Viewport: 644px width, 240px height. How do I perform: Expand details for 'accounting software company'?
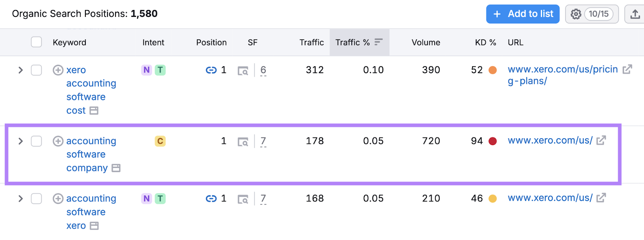click(x=20, y=141)
